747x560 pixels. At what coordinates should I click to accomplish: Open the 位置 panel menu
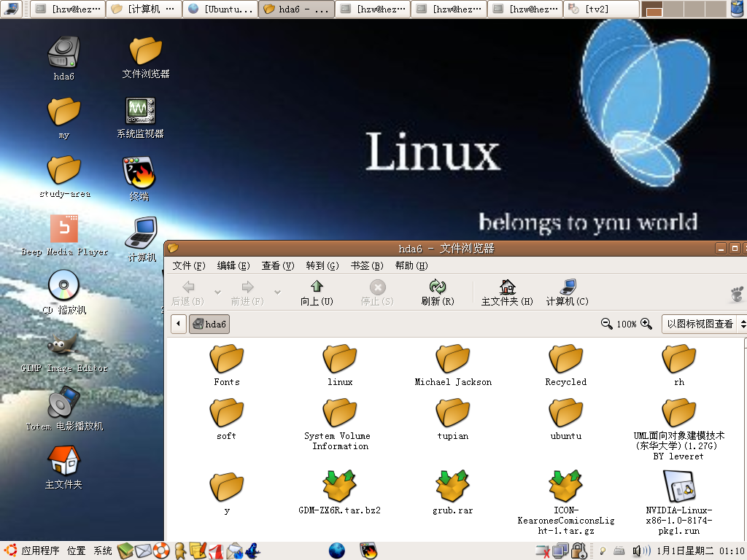76,551
